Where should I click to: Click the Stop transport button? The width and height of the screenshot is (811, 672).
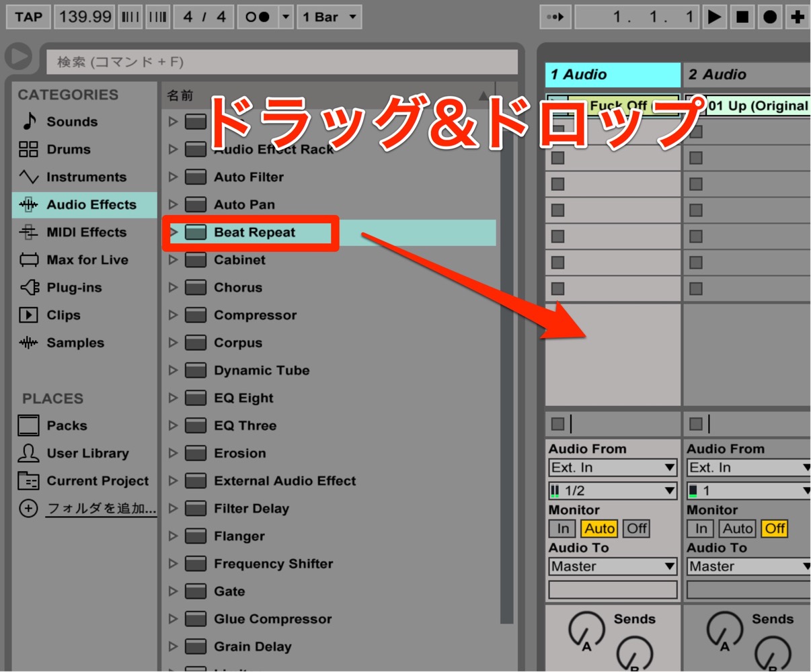pos(742,17)
